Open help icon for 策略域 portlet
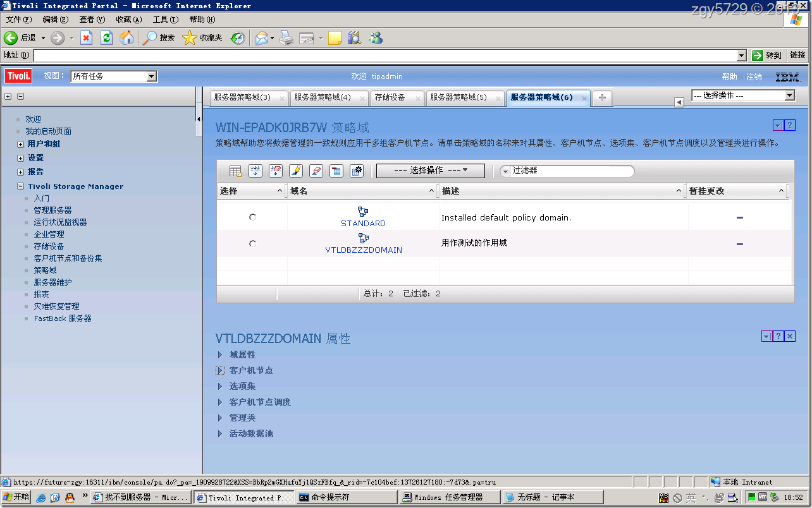The width and height of the screenshot is (812, 508). tap(790, 125)
